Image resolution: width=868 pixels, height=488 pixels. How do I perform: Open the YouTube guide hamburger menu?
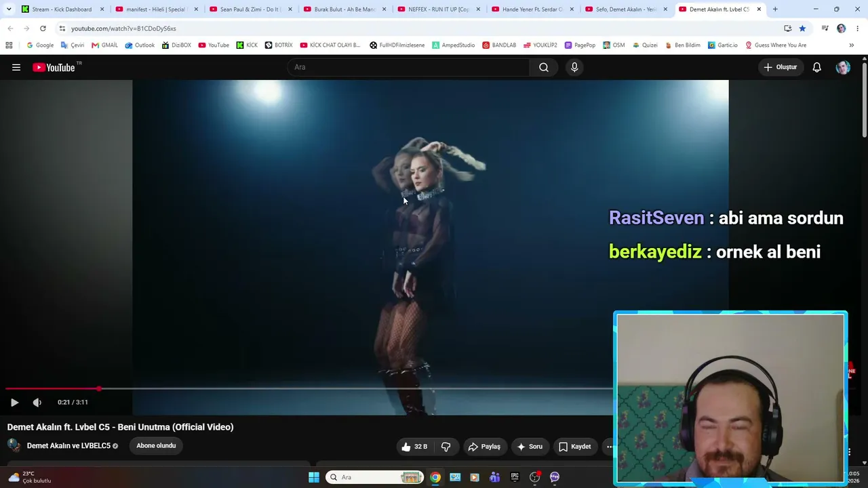coord(16,67)
